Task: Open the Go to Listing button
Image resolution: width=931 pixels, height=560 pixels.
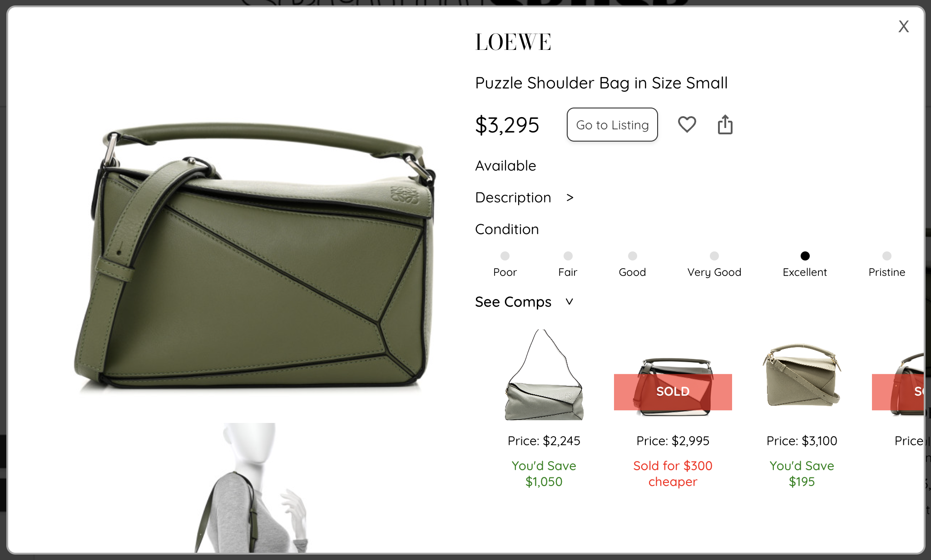Action: (x=612, y=124)
